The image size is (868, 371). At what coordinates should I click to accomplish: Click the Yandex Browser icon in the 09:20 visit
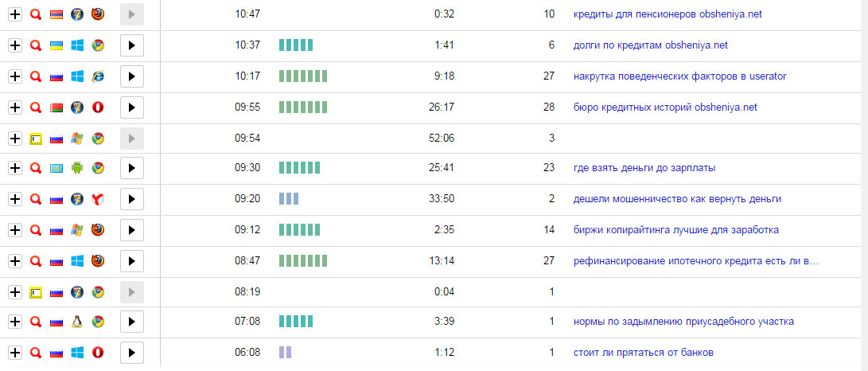(x=98, y=199)
